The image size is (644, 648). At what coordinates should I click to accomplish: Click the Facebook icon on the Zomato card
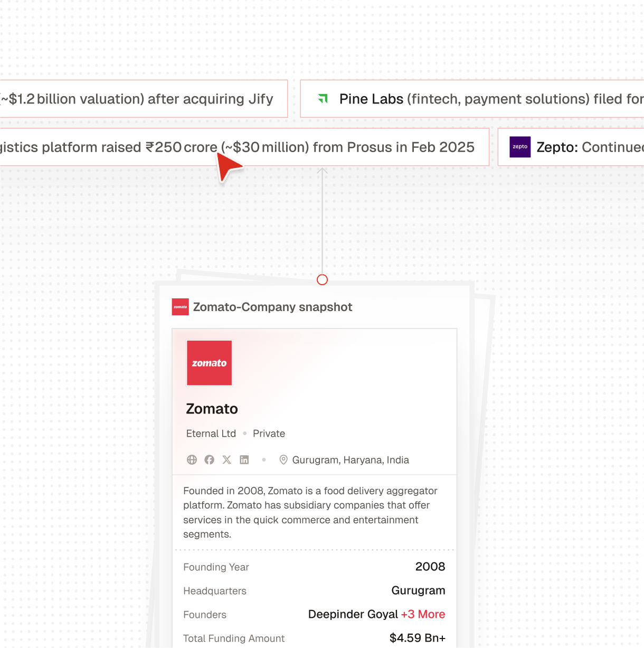(210, 460)
